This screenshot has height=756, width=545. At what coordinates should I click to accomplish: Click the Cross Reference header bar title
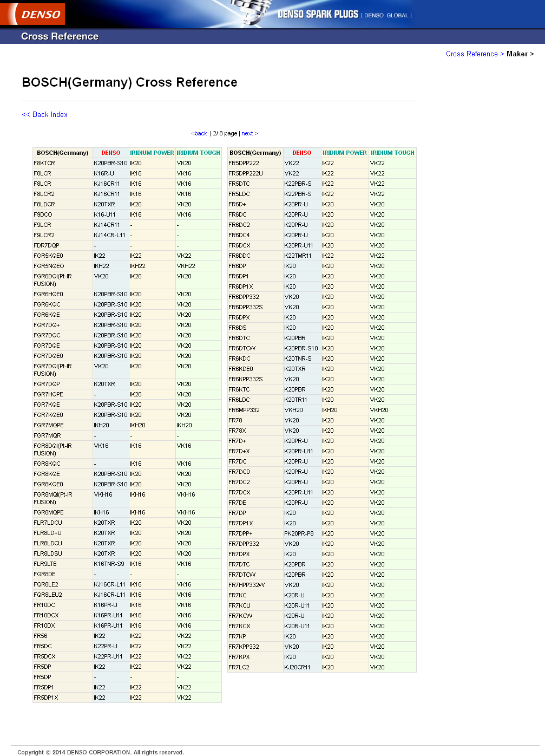(x=60, y=36)
